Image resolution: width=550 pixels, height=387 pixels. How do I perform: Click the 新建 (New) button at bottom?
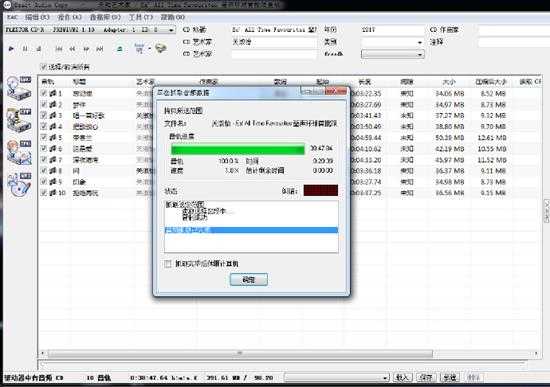450,378
